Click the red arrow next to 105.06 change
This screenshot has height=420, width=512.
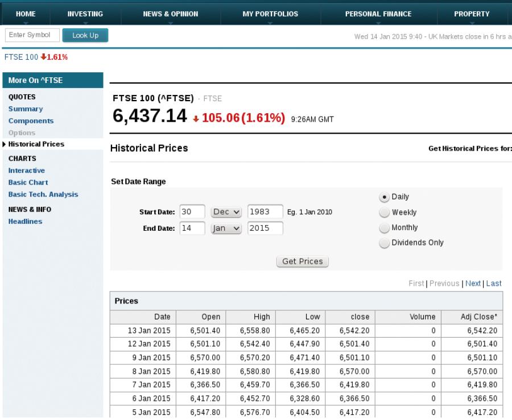coord(196,119)
